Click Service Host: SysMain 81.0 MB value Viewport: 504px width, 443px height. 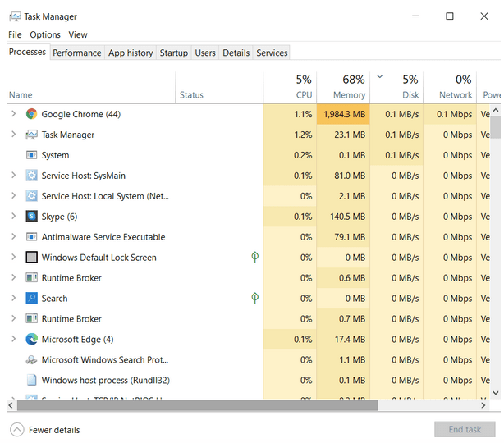(350, 176)
